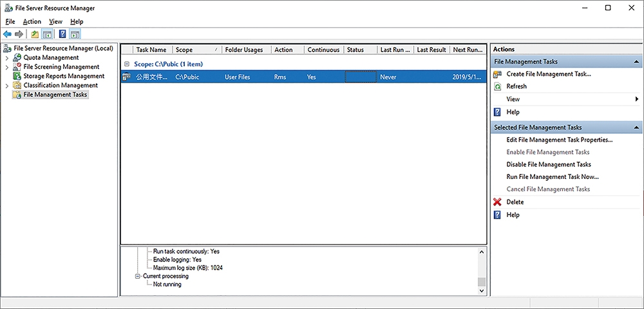Click the toolbar Help question mark icon
Image resolution: width=644 pixels, height=309 pixels.
pos(62,34)
